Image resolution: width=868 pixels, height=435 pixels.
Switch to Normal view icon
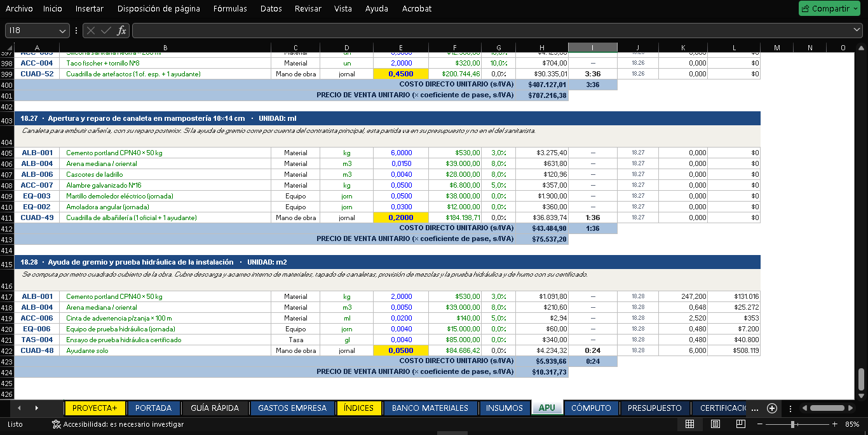690,424
